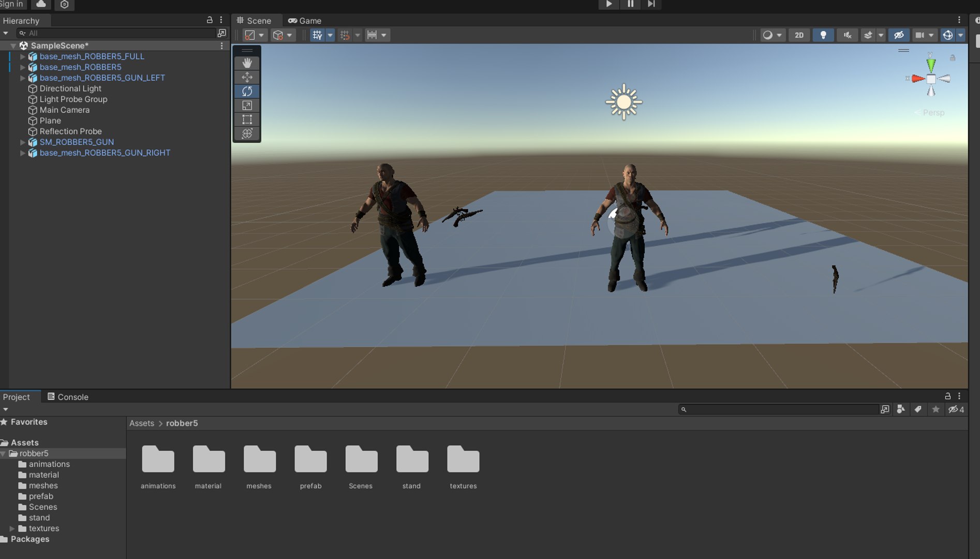Image resolution: width=980 pixels, height=559 pixels.
Task: Open SampleScene row three-dot menu
Action: click(221, 46)
